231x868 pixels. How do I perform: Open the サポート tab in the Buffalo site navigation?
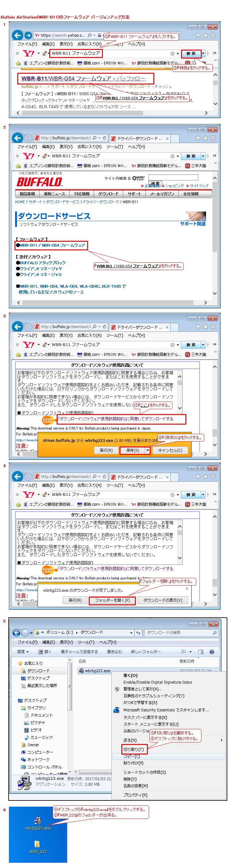point(134,194)
